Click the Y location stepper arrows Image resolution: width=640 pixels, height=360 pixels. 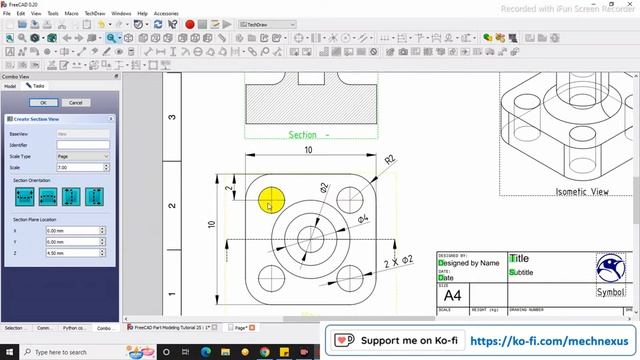click(x=102, y=242)
